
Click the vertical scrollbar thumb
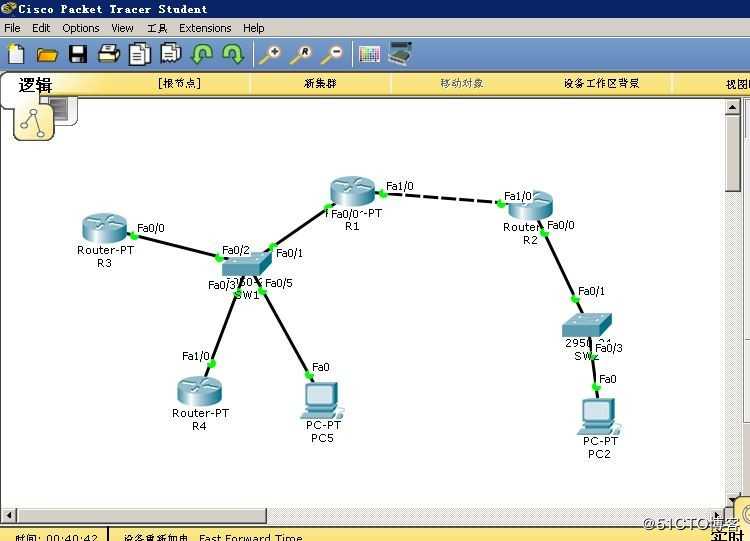[x=732, y=153]
